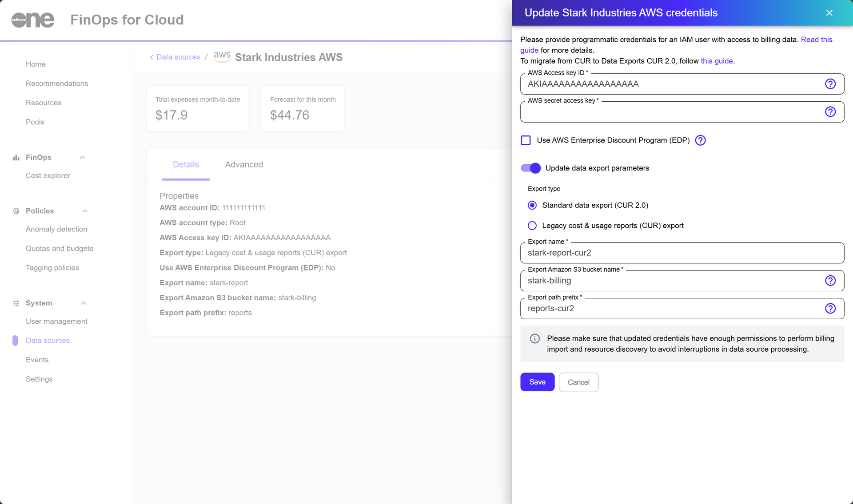Close the Update credentials panel
The width and height of the screenshot is (853, 504).
click(829, 13)
